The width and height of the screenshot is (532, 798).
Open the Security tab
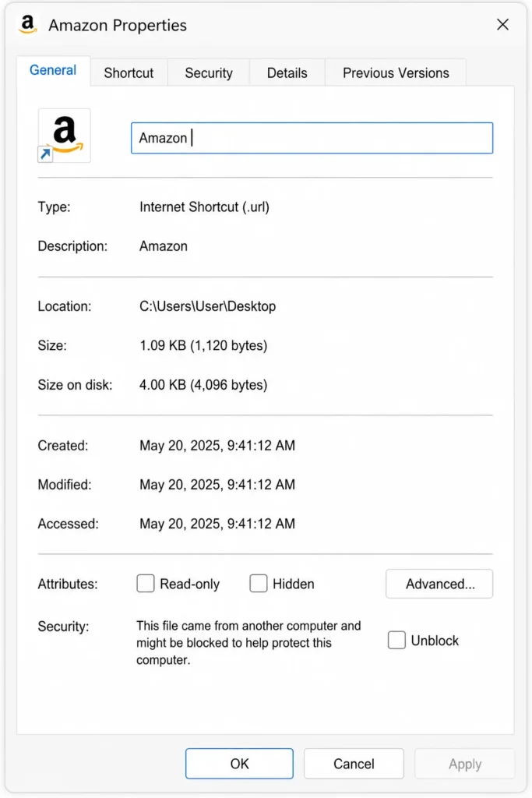[x=209, y=72]
